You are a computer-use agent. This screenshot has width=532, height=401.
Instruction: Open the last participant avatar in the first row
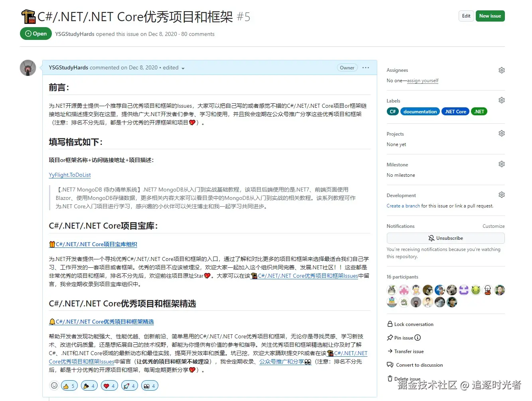click(500, 290)
